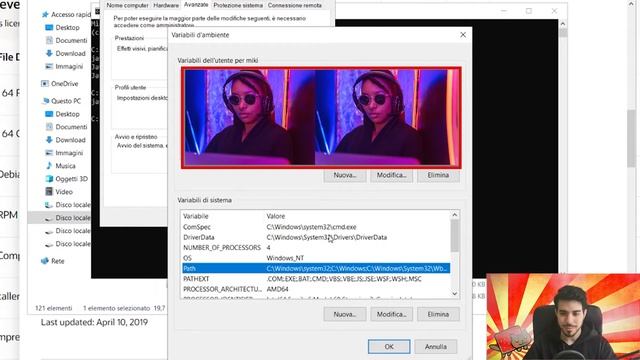Click Elimina under Variabili di sistema
The image size is (640, 360).
(x=438, y=314)
